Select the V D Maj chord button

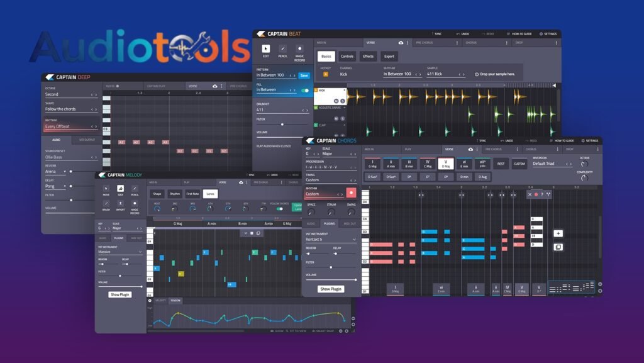446,164
